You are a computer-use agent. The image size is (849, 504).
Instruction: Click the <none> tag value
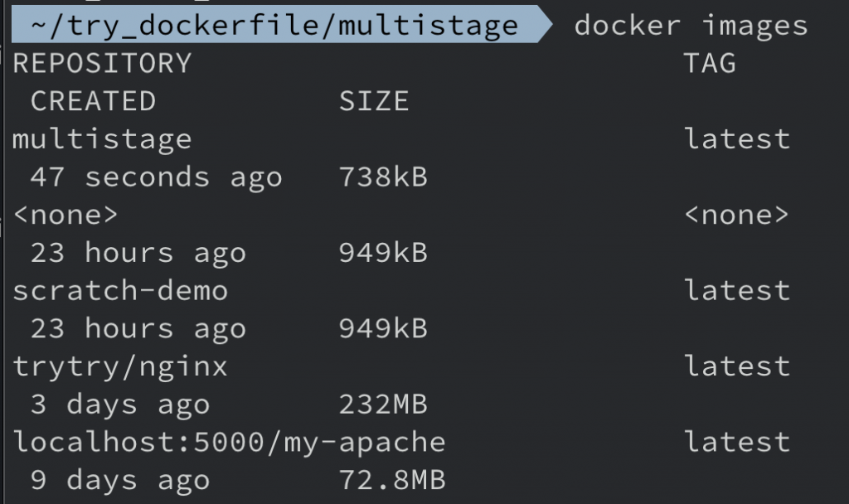coord(737,215)
